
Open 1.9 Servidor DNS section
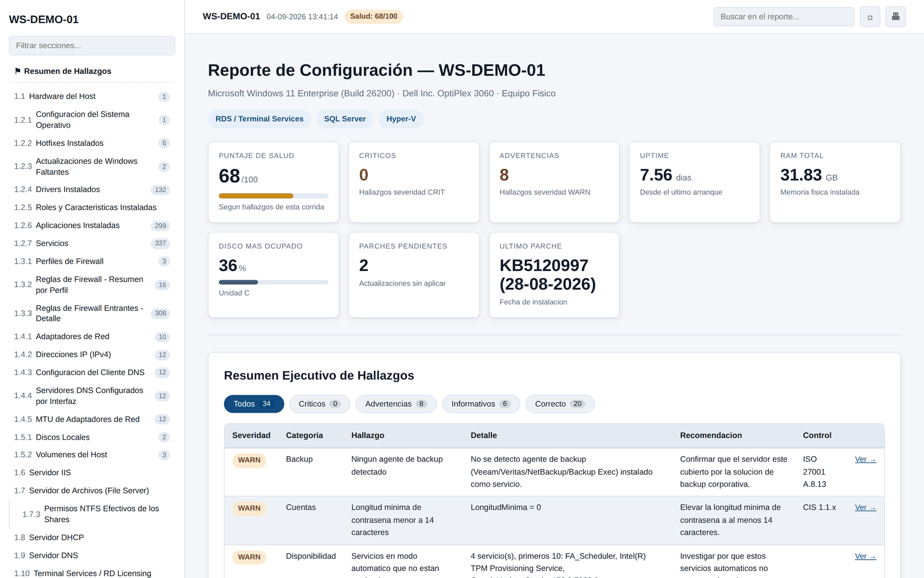point(92,555)
